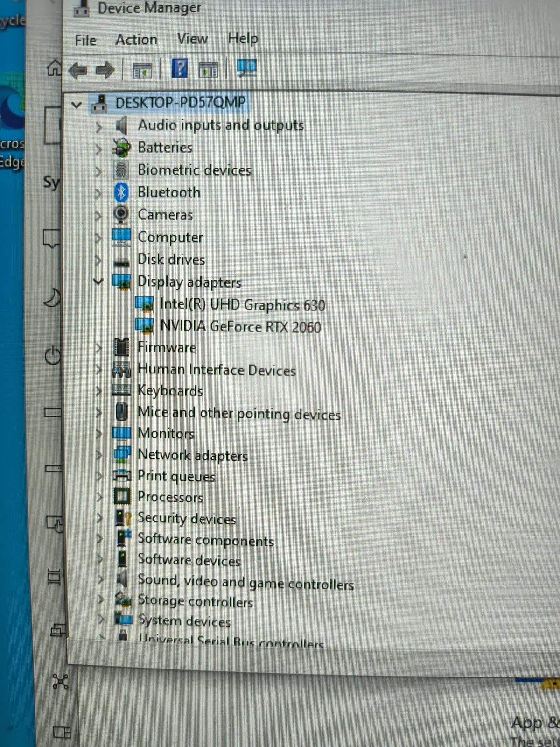The width and height of the screenshot is (560, 747).
Task: Click the Human Interface Devices icon
Action: tap(122, 370)
